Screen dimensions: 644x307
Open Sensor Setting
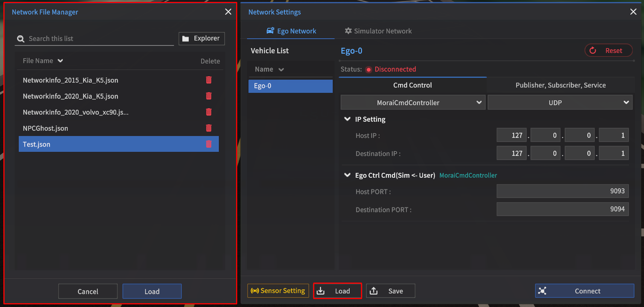(x=278, y=291)
